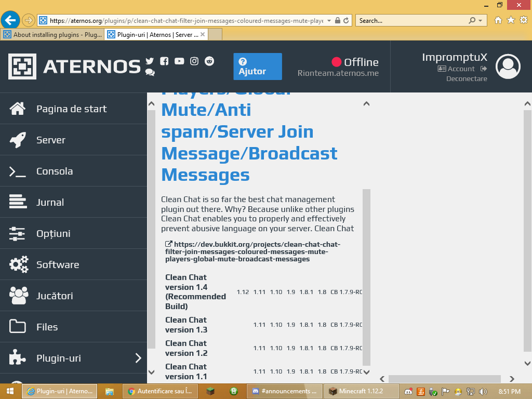Screen dimensions: 532x399
Task: Open Software in the sidebar
Action: click(73, 264)
